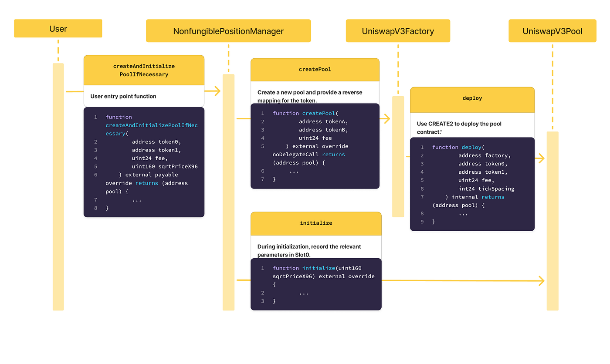This screenshot has width=610, height=364.
Task: Select line number 8 in createAndInitializePoolIfNecessary code
Action: click(x=95, y=208)
